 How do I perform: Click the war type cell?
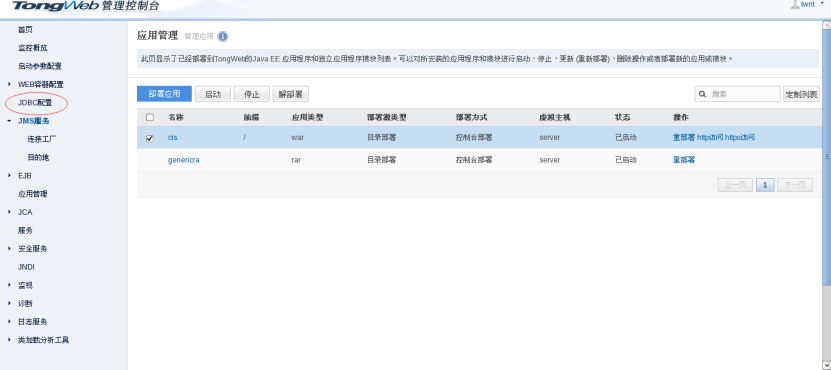pyautogui.click(x=297, y=137)
